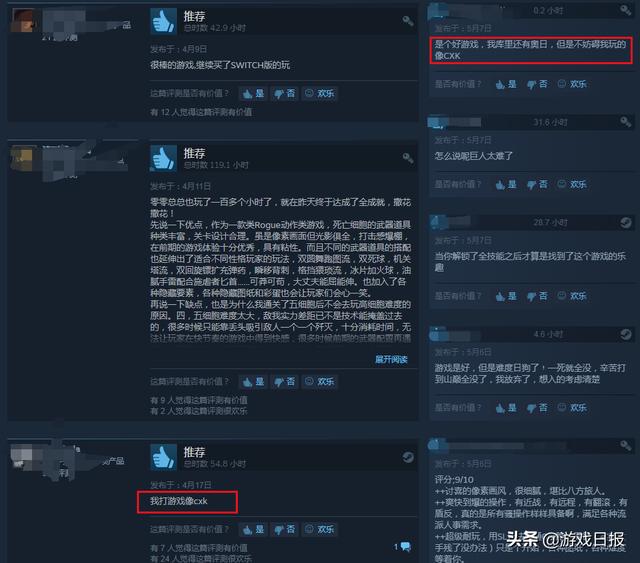Click thumbs-up icon on the 42.9 hours review

pos(164,21)
